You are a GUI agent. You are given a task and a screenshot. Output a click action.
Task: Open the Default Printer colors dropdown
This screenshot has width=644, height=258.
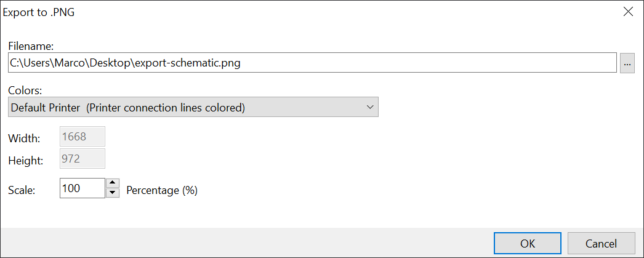click(x=193, y=107)
